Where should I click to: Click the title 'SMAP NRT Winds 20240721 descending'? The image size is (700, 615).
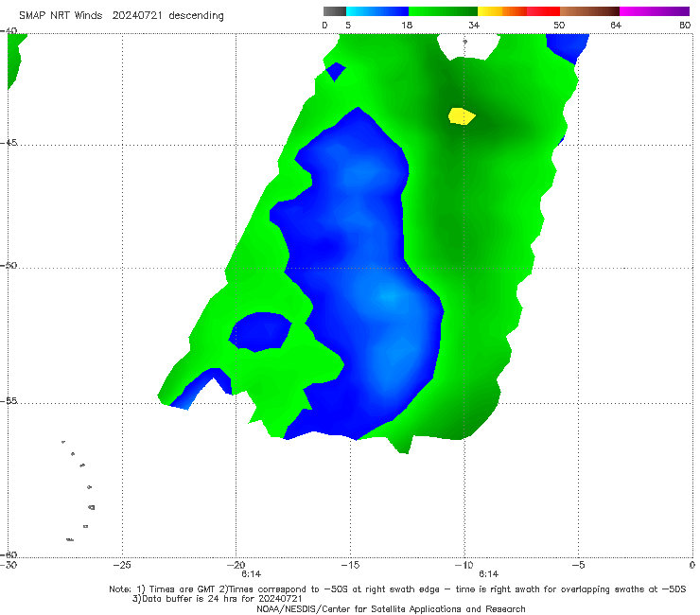tap(121, 16)
